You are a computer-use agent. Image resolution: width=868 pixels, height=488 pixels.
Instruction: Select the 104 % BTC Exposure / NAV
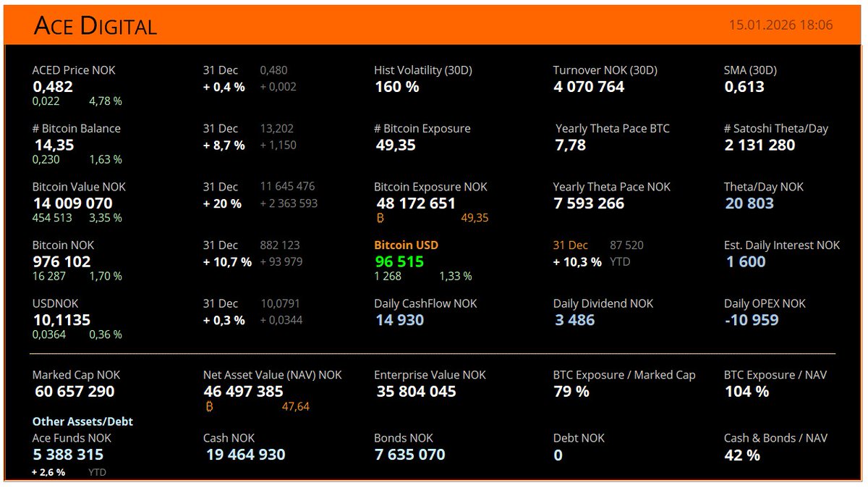746,392
